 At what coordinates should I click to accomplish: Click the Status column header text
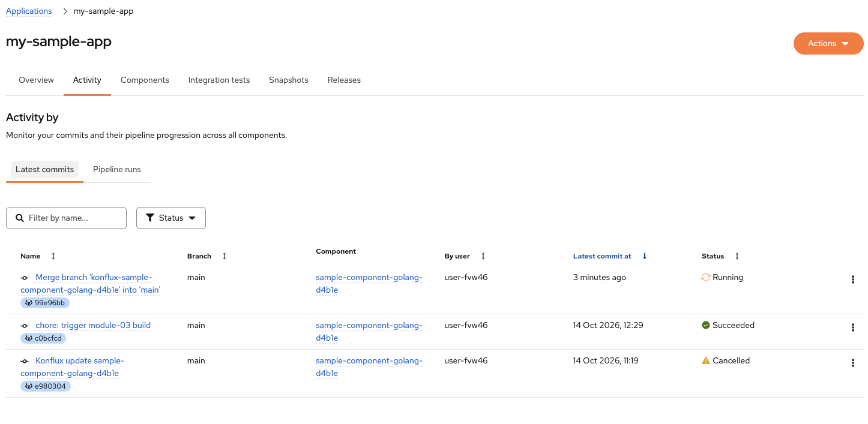tap(713, 256)
